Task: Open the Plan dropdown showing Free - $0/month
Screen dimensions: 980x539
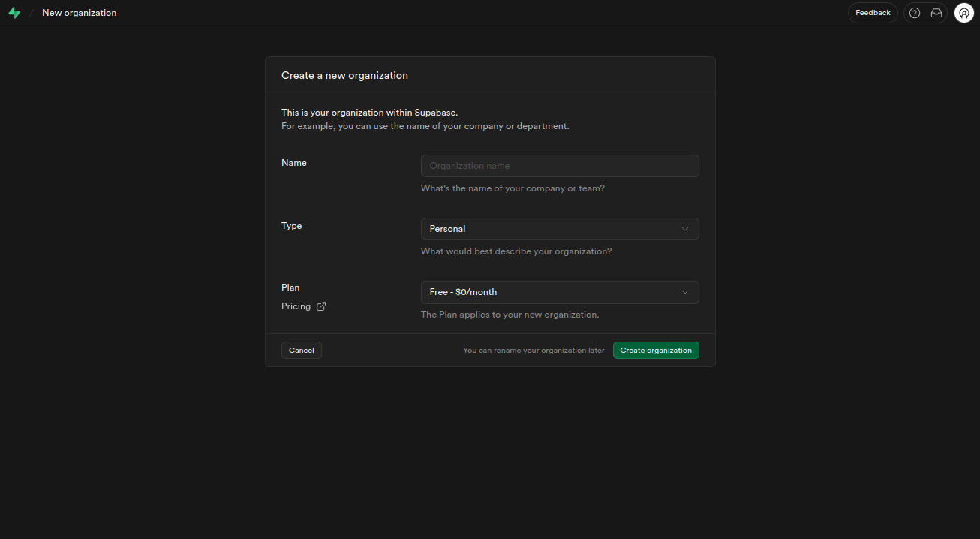Action: tap(560, 292)
